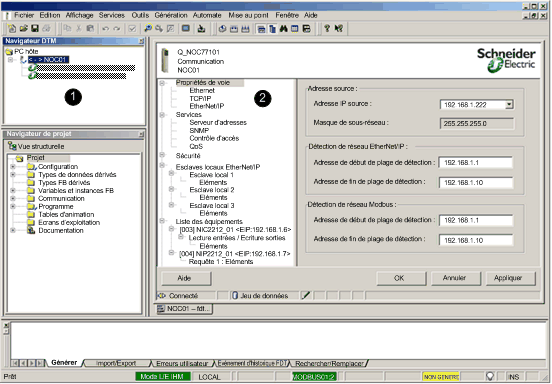The width and height of the screenshot is (552, 384).
Task: Switch to the Import/Export output tab
Action: (x=116, y=363)
